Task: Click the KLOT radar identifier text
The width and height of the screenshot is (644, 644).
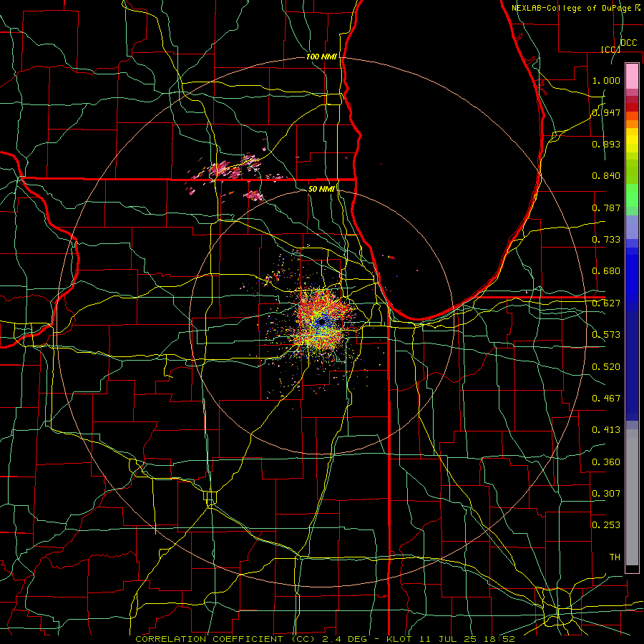Action: click(399, 639)
